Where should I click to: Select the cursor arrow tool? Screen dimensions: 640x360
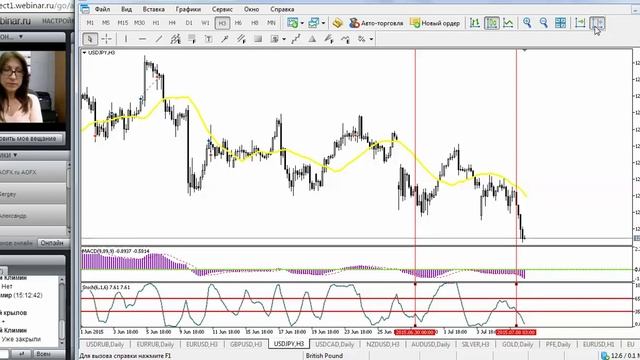point(89,39)
